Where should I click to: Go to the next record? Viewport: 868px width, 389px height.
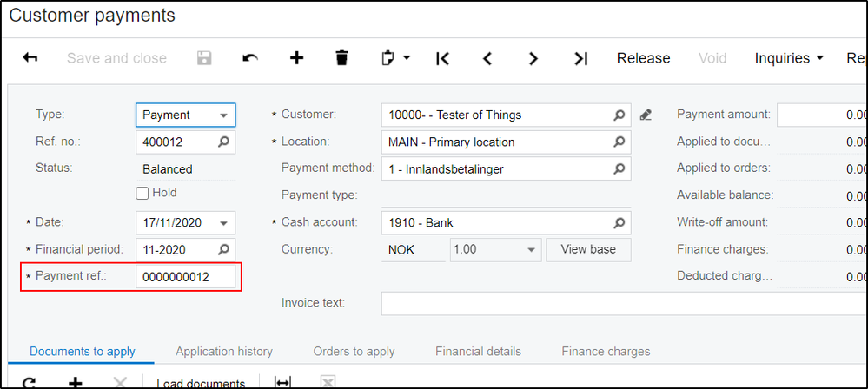tap(533, 58)
